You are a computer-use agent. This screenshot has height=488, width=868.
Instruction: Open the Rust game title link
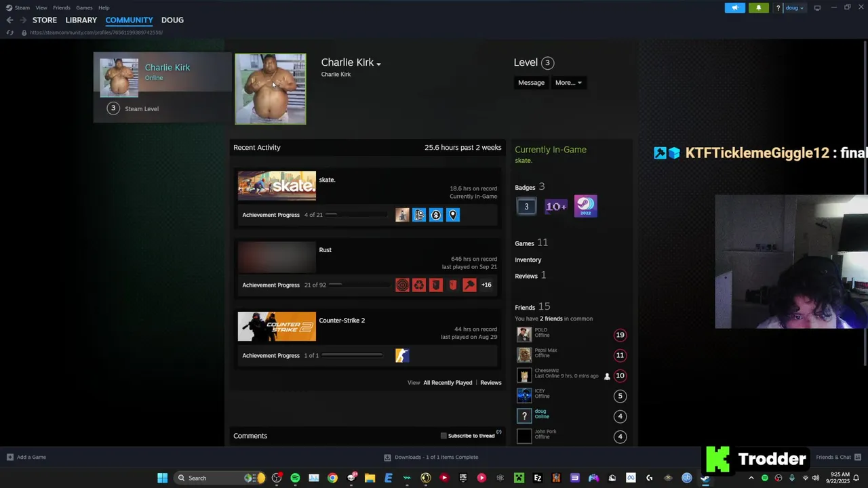click(x=325, y=250)
